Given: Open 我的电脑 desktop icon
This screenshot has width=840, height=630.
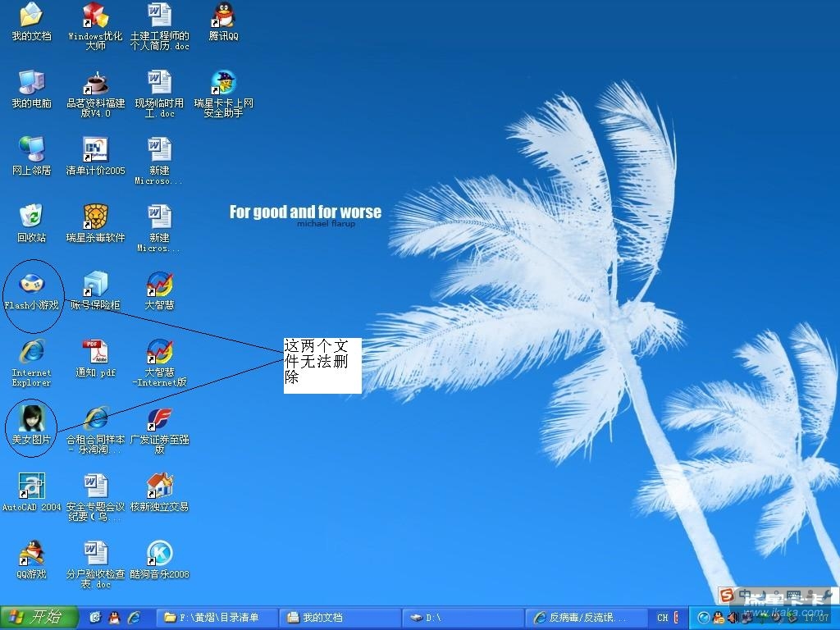Looking at the screenshot, I should 31,83.
